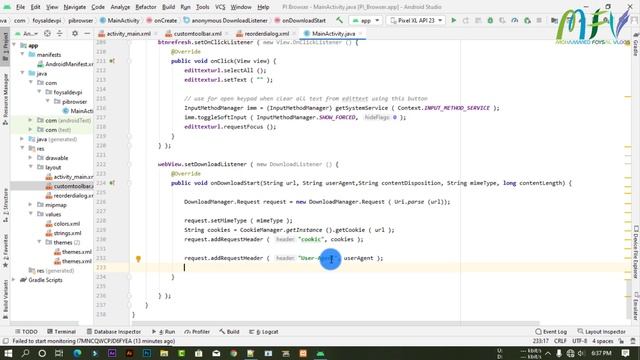The height and width of the screenshot is (360, 640).
Task: Open Pixel XL API 23 device dropdown
Action: point(416,20)
